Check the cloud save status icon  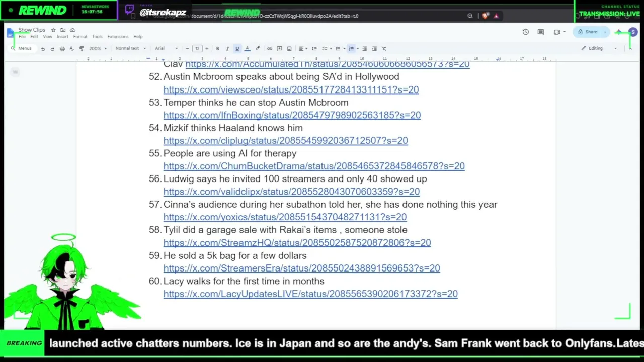pyautogui.click(x=72, y=30)
